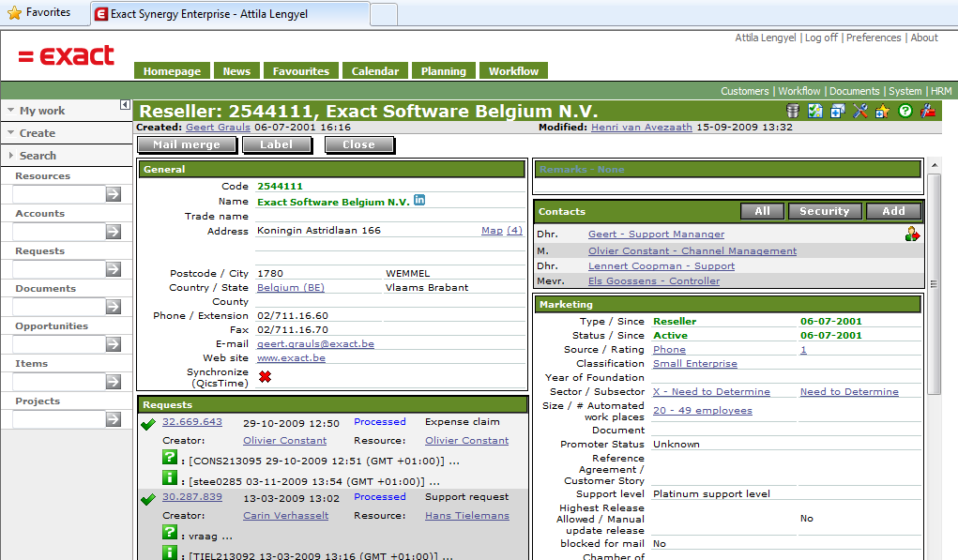This screenshot has height=560, width=958.
Task: Click the new envelope message icon
Action: (838, 111)
